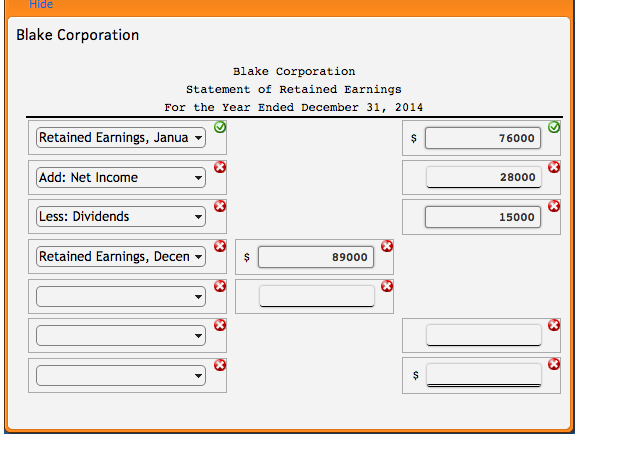Open the first empty dropdown below Retained Earnings
Viewport: 631px width, 450px height.
(120, 296)
